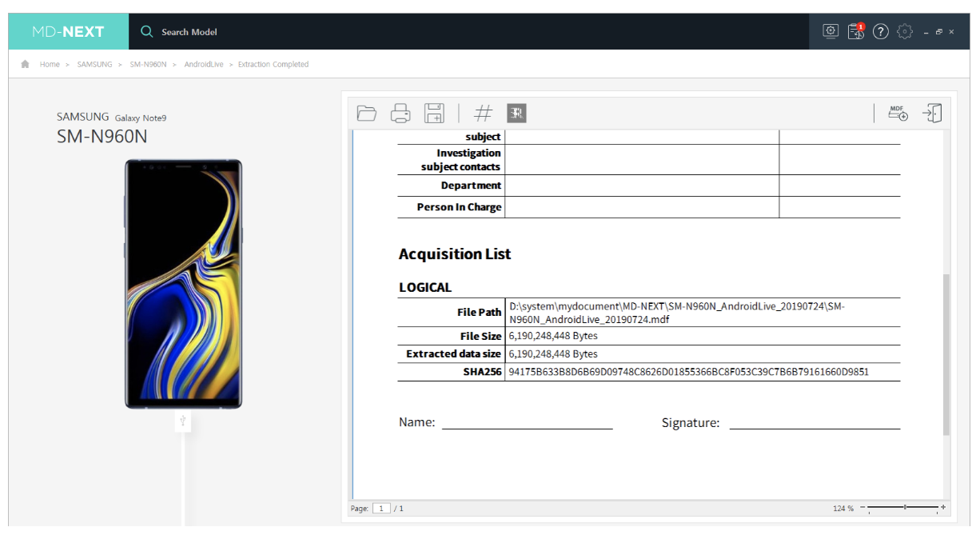Click the dark square icon beside the hash
The height and width of the screenshot is (539, 980).
(x=516, y=114)
